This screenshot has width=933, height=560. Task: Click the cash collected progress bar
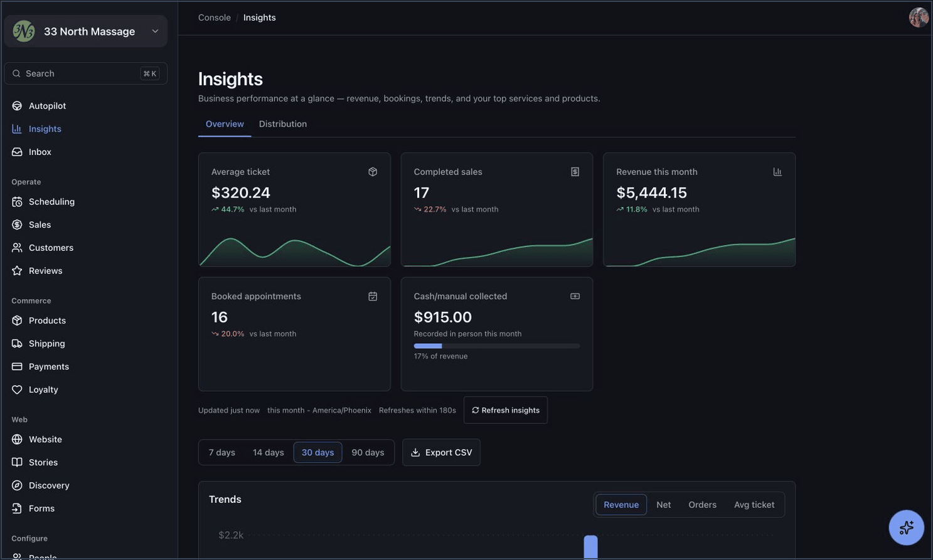[x=496, y=346]
